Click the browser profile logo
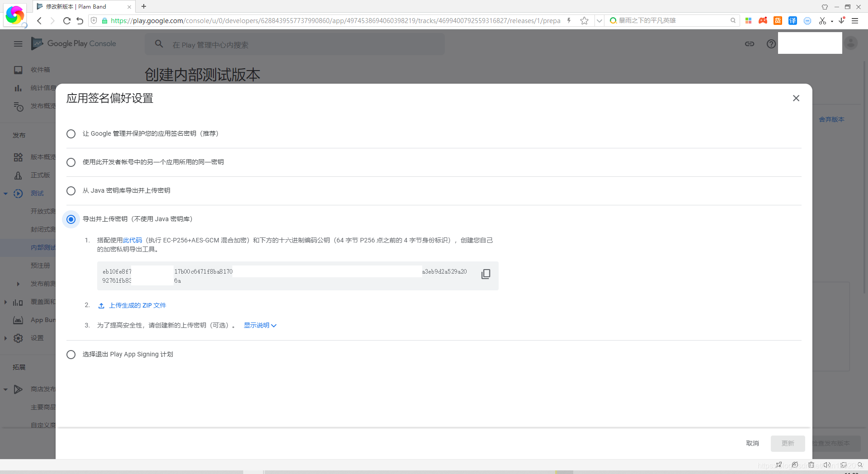The image size is (868, 474). tap(15, 15)
